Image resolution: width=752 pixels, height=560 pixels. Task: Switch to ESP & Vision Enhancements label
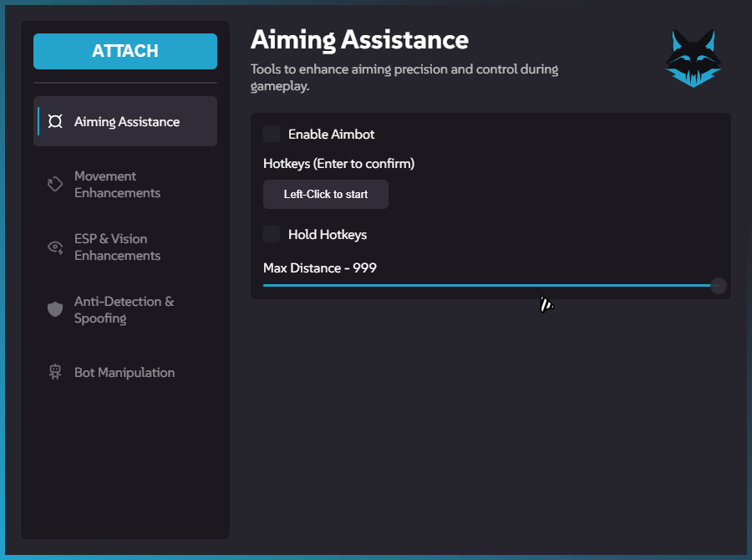[x=118, y=247]
